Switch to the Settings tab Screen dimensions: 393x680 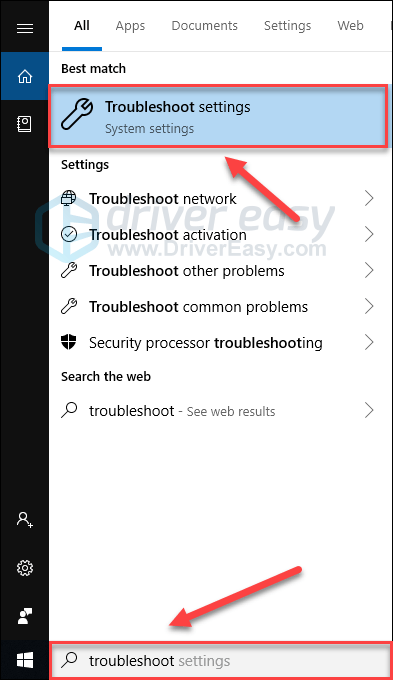(288, 26)
